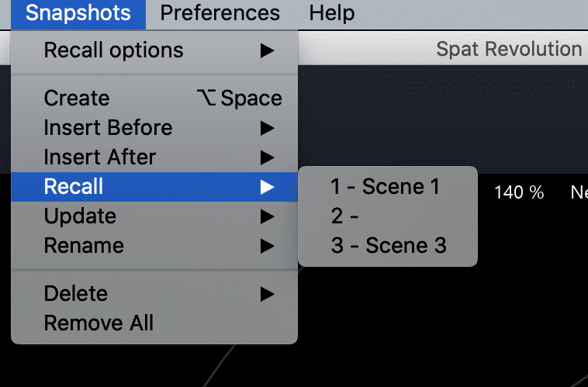Recall snapshot 3 - Scene 3
588x387 pixels.
click(388, 246)
